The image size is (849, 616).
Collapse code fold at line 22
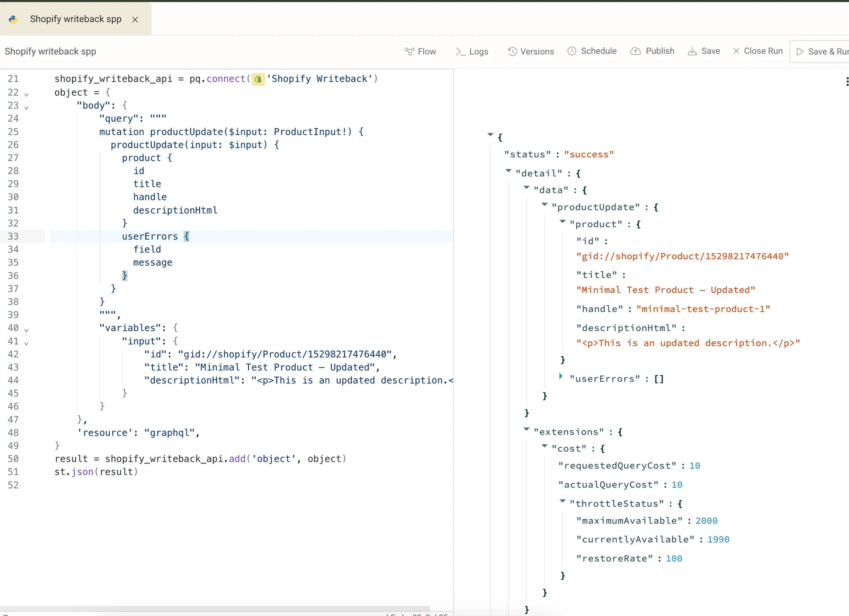[x=27, y=95]
